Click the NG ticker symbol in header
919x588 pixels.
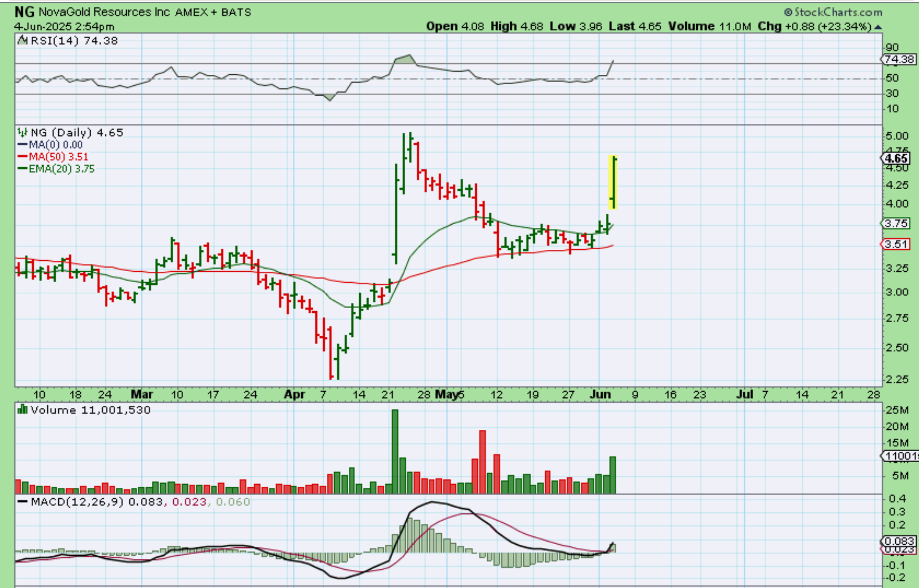[24, 12]
